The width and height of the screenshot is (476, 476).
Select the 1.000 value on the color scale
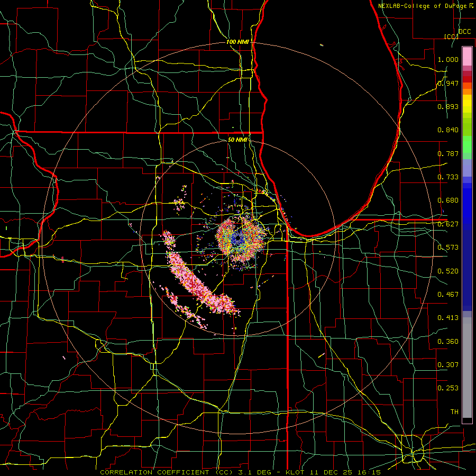[x=448, y=59]
